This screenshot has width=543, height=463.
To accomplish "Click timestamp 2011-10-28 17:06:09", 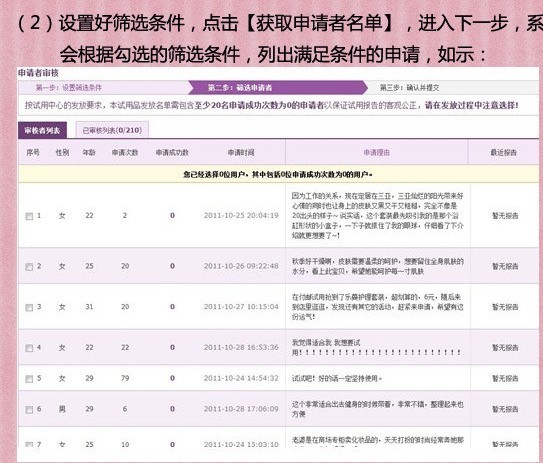I will click(x=241, y=409).
